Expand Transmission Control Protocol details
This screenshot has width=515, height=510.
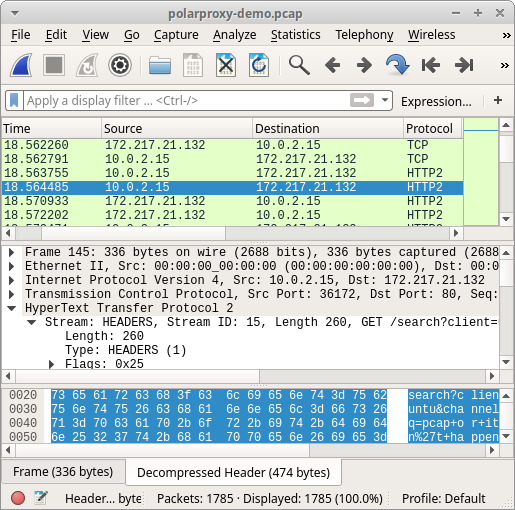[x=11, y=294]
